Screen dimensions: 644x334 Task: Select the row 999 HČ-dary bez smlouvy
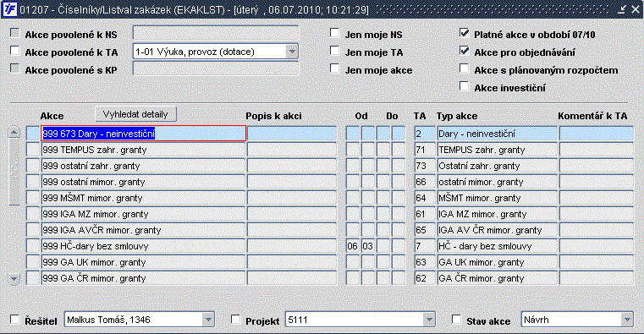tap(143, 246)
